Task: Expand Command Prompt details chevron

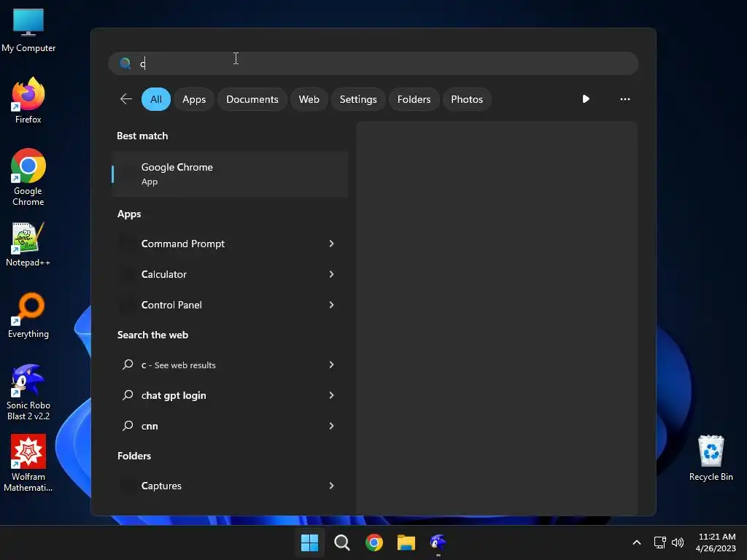Action: [332, 244]
